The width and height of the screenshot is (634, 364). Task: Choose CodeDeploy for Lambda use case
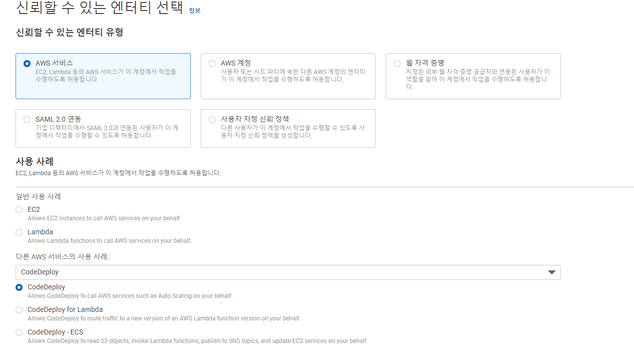click(x=19, y=310)
